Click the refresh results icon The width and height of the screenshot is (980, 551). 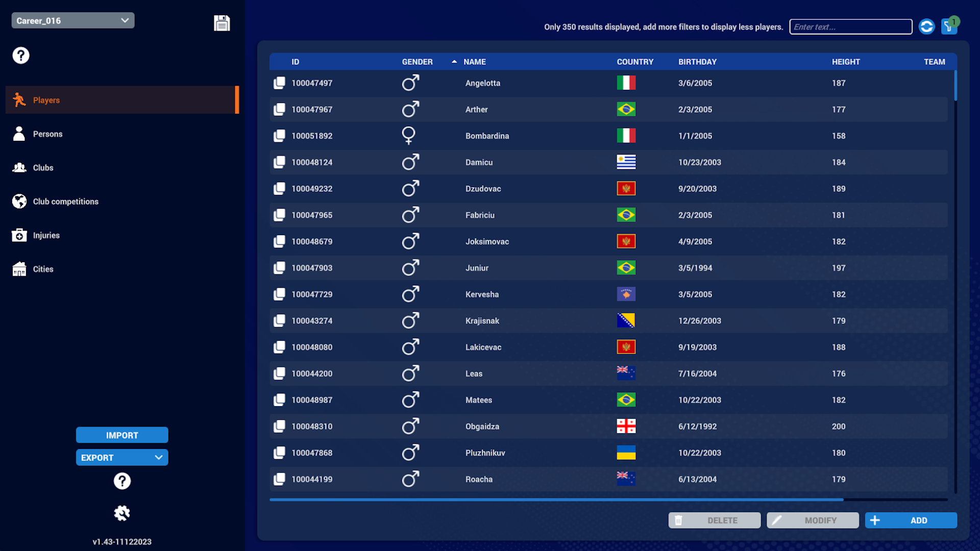click(926, 27)
